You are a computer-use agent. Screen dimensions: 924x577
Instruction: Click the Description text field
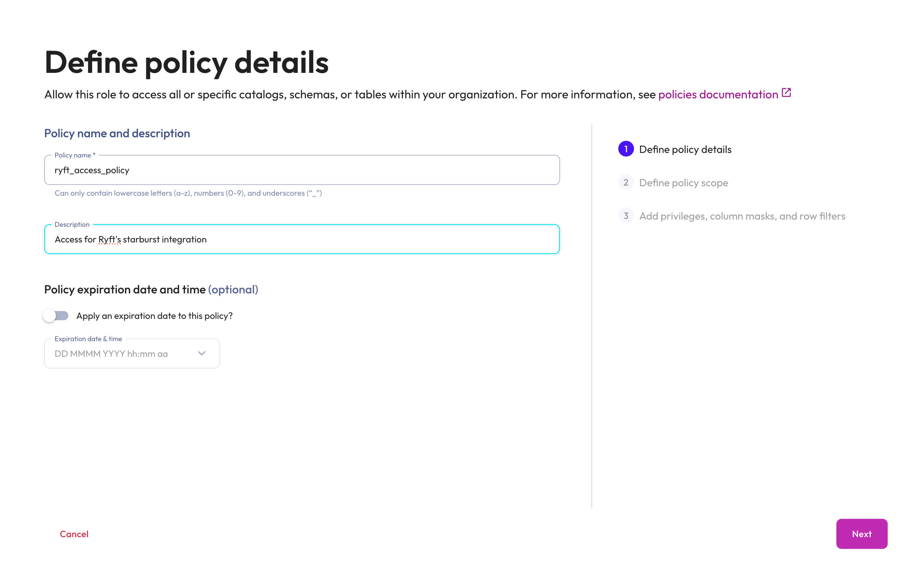pos(344,239)
